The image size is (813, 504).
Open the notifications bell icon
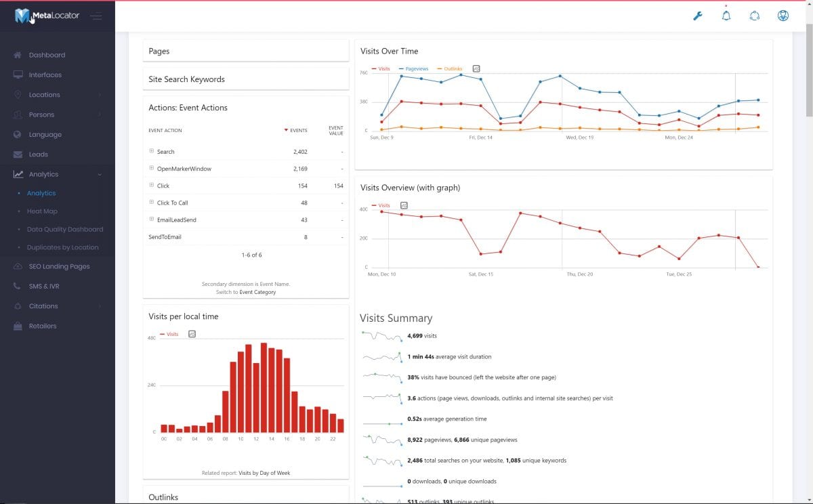click(x=726, y=16)
